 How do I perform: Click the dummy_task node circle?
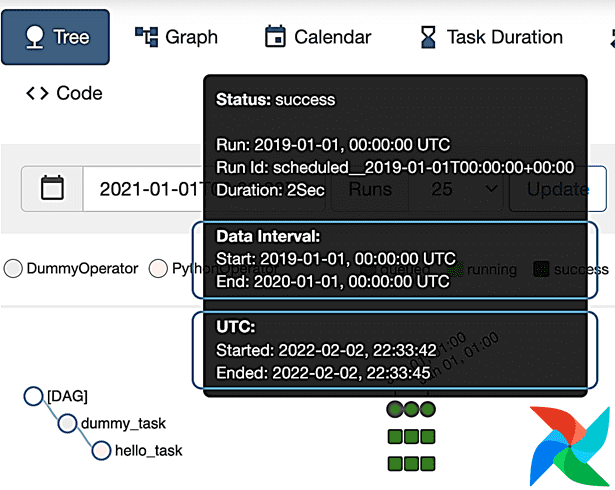[x=67, y=423]
